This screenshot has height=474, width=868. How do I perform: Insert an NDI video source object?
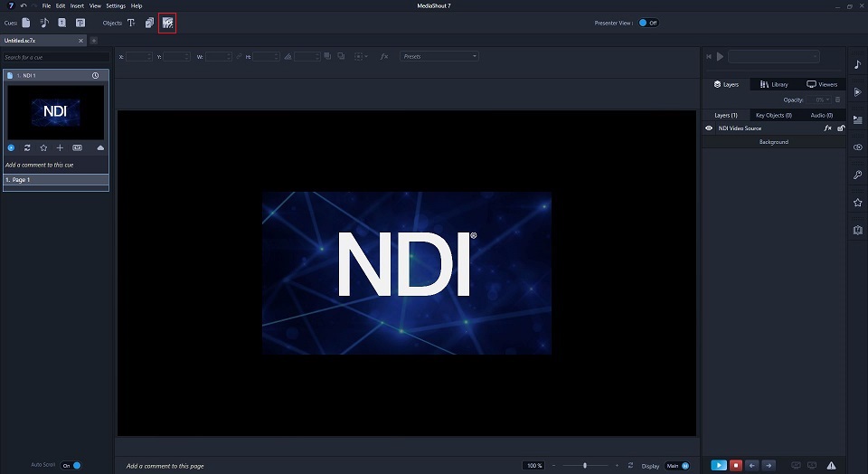(x=167, y=23)
